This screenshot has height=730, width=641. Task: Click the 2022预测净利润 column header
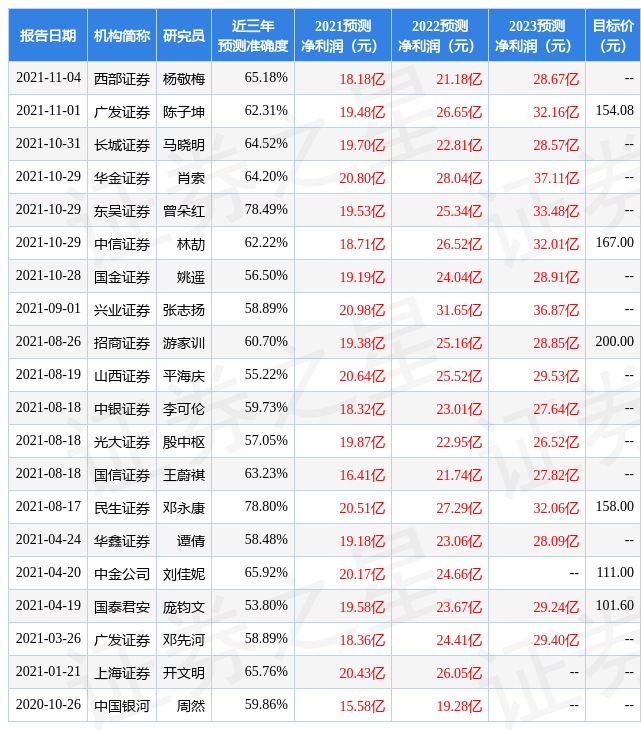pyautogui.click(x=440, y=35)
